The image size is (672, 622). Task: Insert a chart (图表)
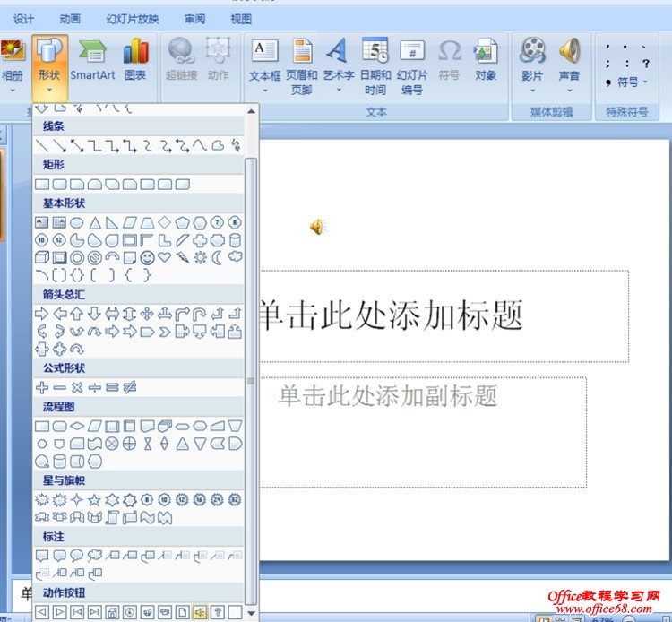point(135,61)
